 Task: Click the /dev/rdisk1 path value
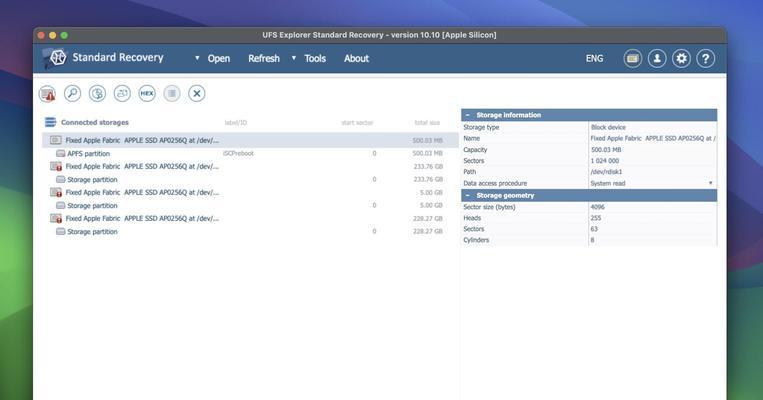click(606, 172)
